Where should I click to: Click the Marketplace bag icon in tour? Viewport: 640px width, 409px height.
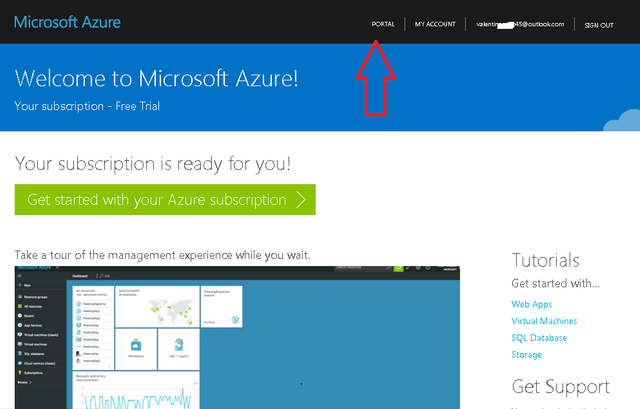[136, 346]
